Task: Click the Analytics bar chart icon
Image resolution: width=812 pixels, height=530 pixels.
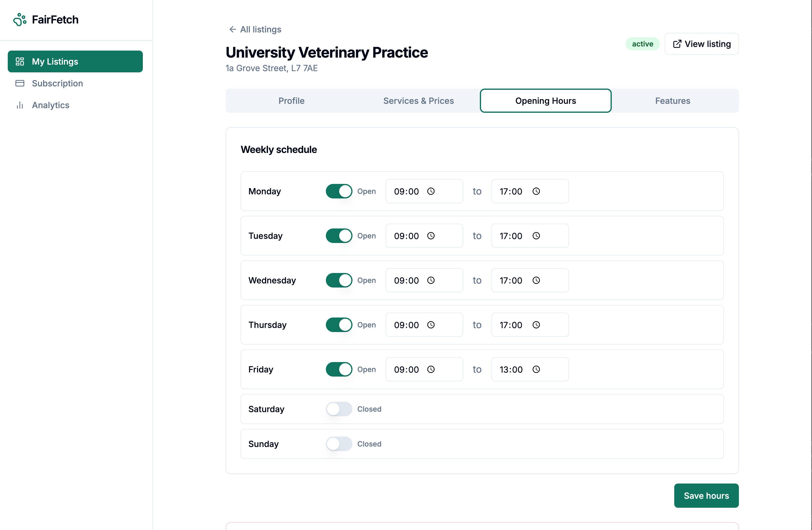Action: point(20,105)
